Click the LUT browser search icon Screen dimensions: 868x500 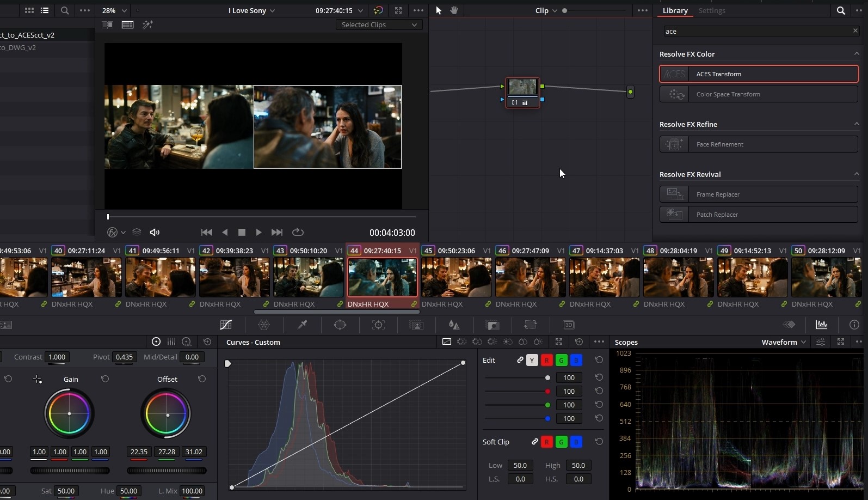65,10
